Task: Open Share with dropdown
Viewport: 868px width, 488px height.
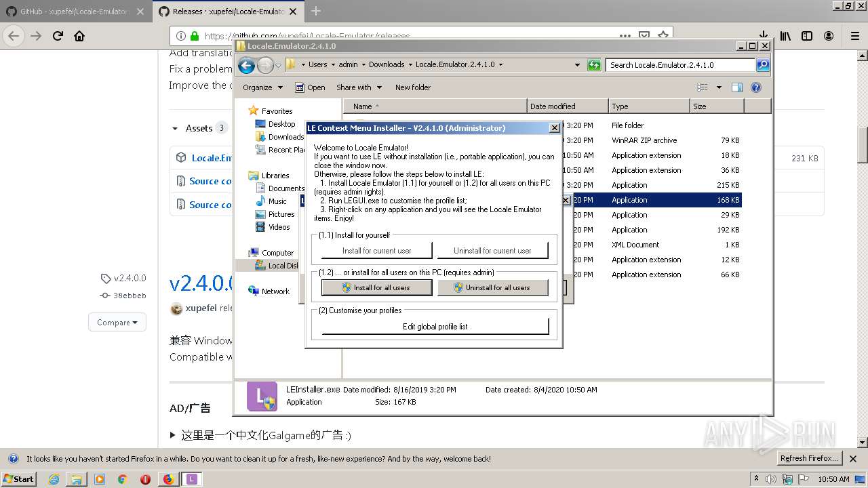Action: pos(359,87)
